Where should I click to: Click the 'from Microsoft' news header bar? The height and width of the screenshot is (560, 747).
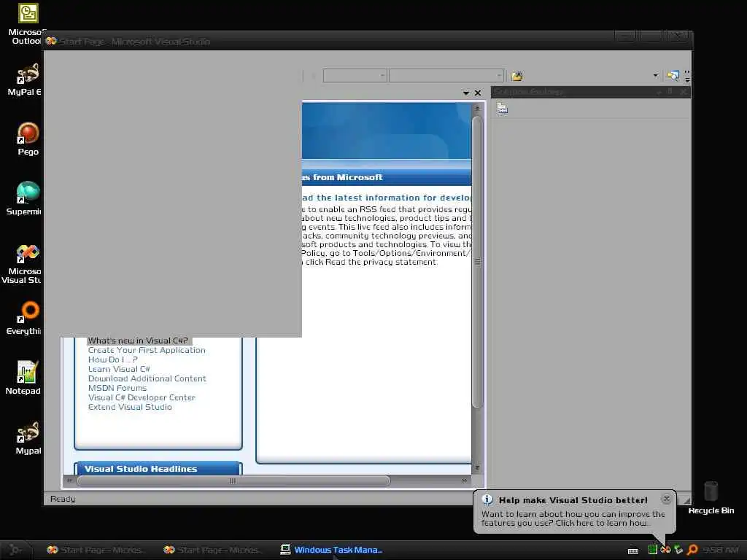pyautogui.click(x=387, y=177)
